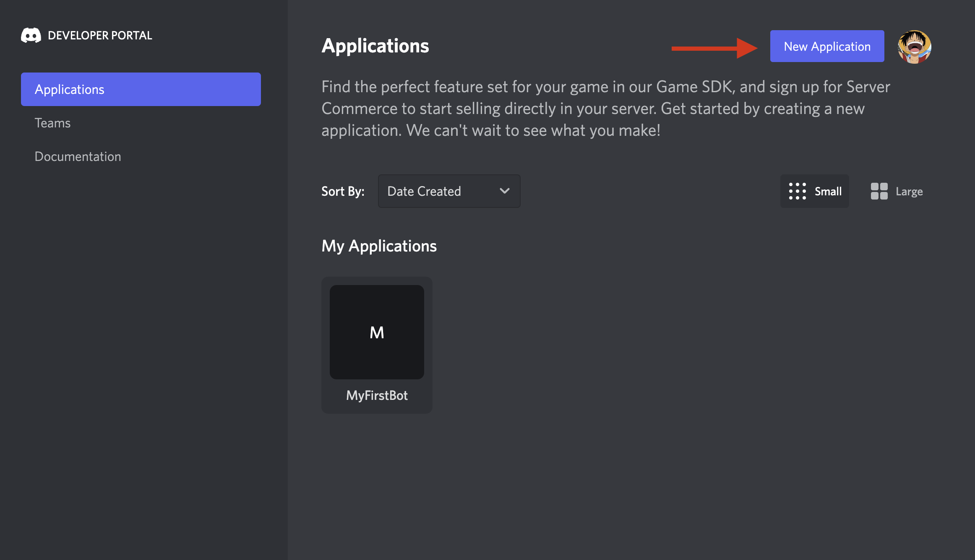The image size is (975, 560).
Task: Click the DEVELOPER PORTAL title text
Action: 100,36
